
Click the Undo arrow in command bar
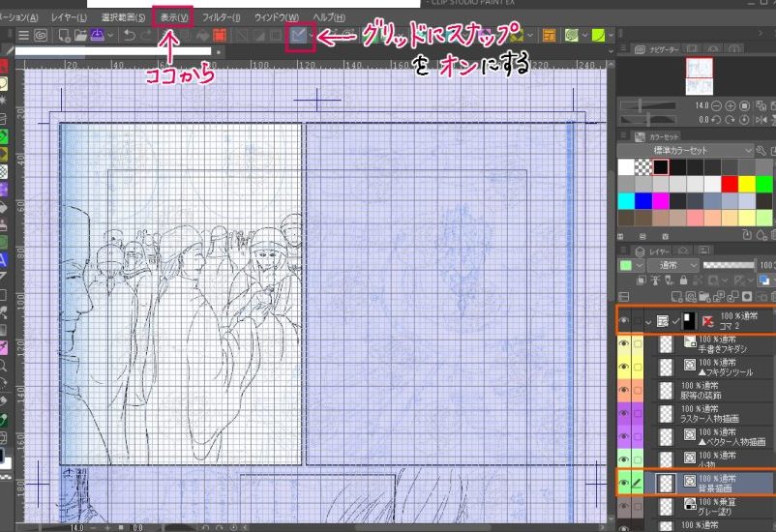[130, 36]
